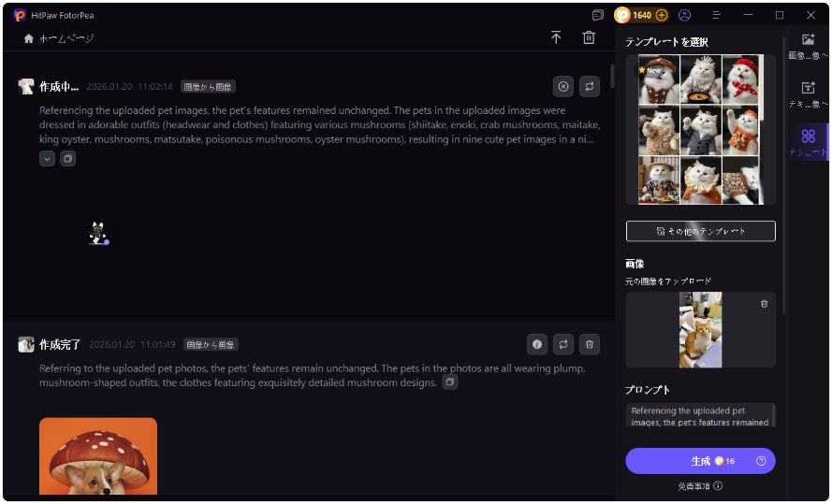Viewport: 832px width, 504px height.
Task: Add more coins with plus icon
Action: [662, 15]
